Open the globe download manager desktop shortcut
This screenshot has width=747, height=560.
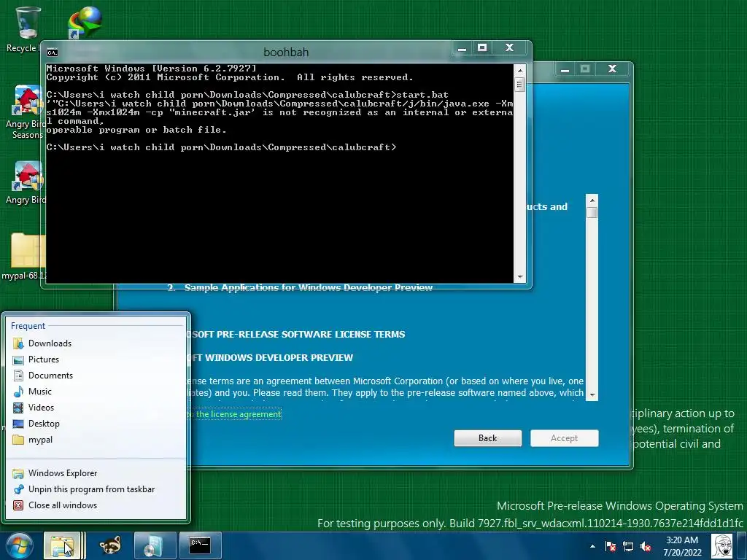(x=85, y=22)
